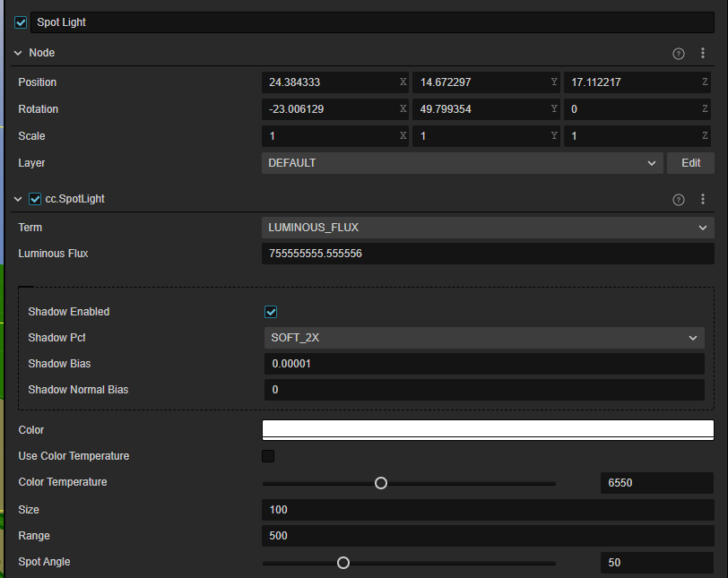Click the Shadow Normal Bias field
728x578 pixels.
484,390
